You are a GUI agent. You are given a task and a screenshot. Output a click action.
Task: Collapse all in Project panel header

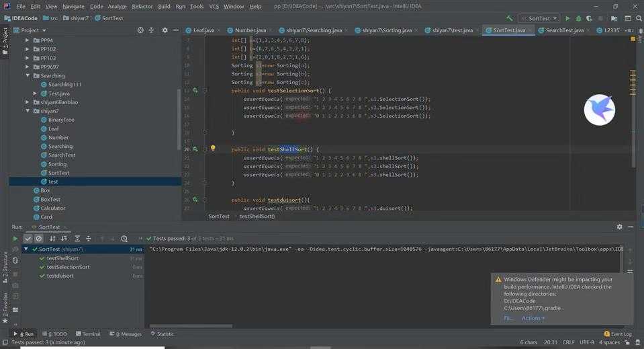point(151,30)
